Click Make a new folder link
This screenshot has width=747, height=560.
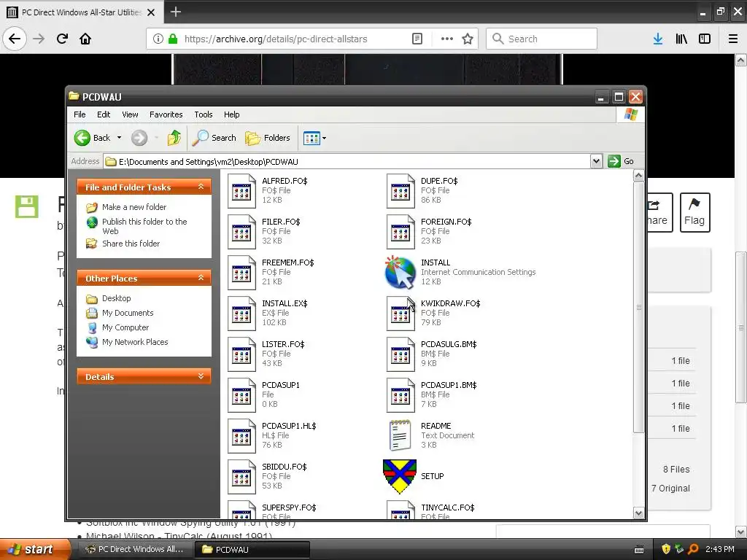pos(134,207)
